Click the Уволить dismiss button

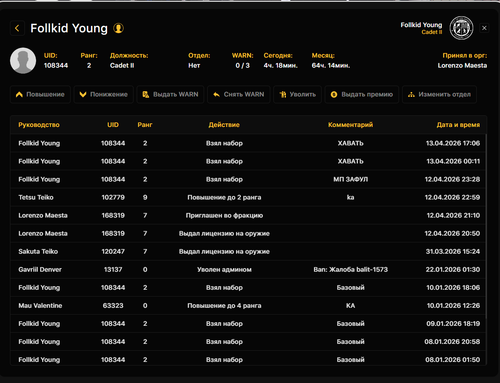[x=298, y=95]
